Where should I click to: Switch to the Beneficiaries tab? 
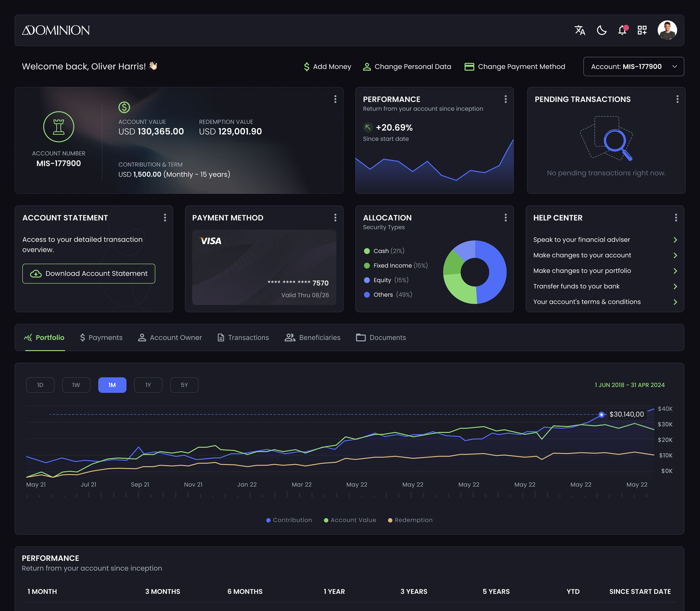(x=313, y=338)
